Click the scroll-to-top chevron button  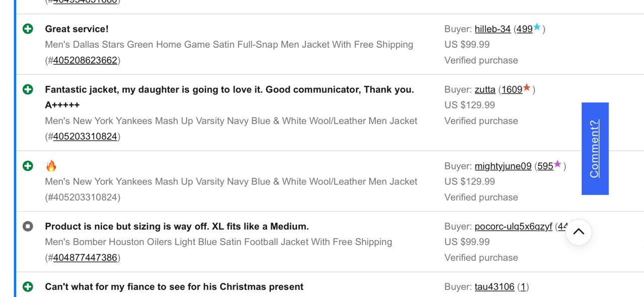pyautogui.click(x=578, y=232)
